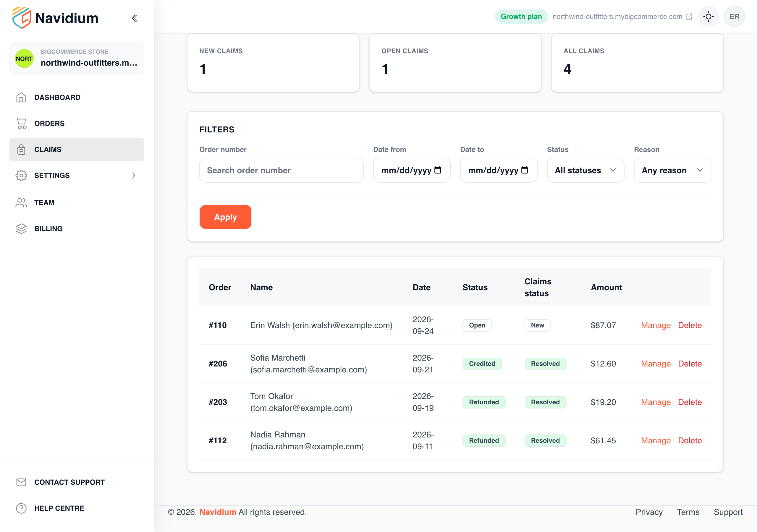Expand the Settings submenu chevron
This screenshot has height=532, width=757.
(x=134, y=176)
